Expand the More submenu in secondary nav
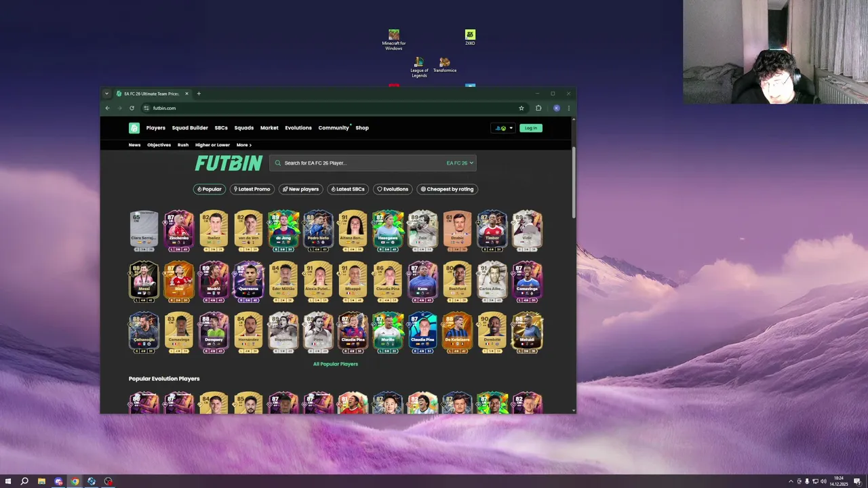The image size is (868, 488). click(243, 145)
